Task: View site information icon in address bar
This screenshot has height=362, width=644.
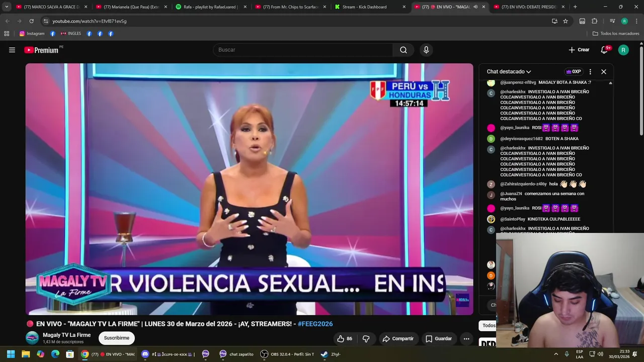Action: pyautogui.click(x=46, y=21)
